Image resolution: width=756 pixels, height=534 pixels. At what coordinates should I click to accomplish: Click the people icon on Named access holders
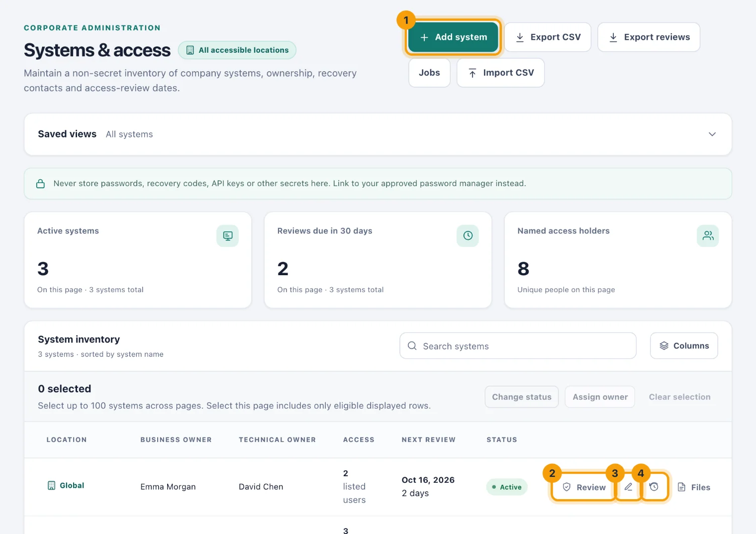pyautogui.click(x=708, y=236)
